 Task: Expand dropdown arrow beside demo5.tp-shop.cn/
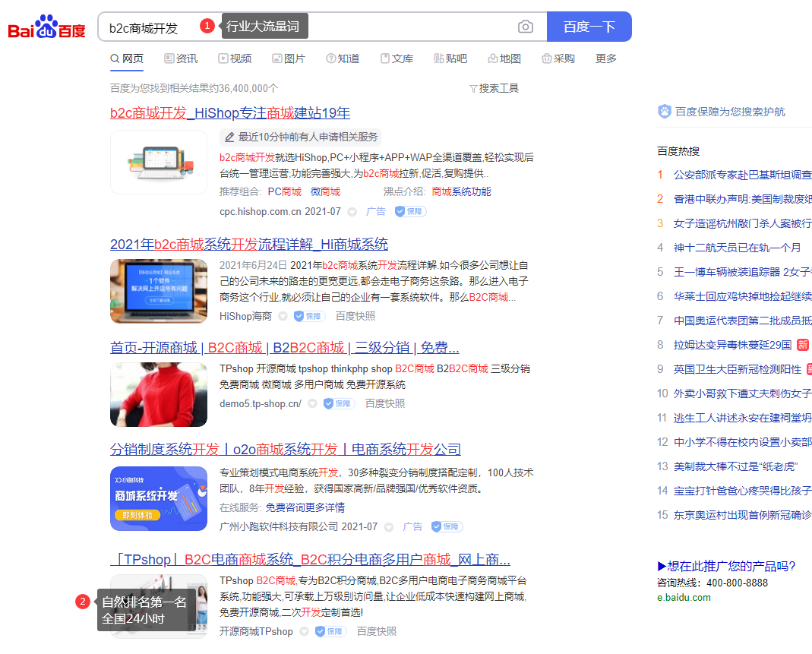(311, 404)
